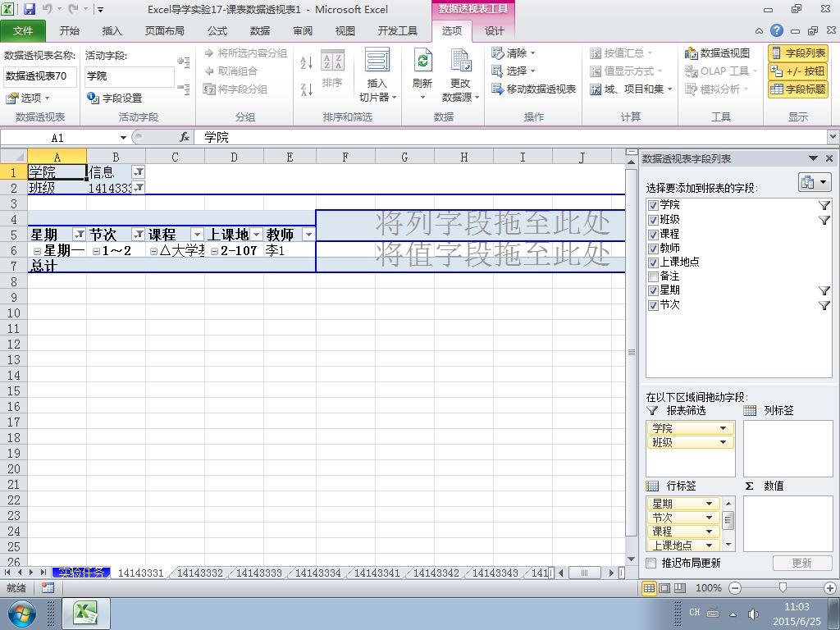This screenshot has width=840, height=630.
Task: Select the 实验任务 sheet tab
Action: point(81,573)
